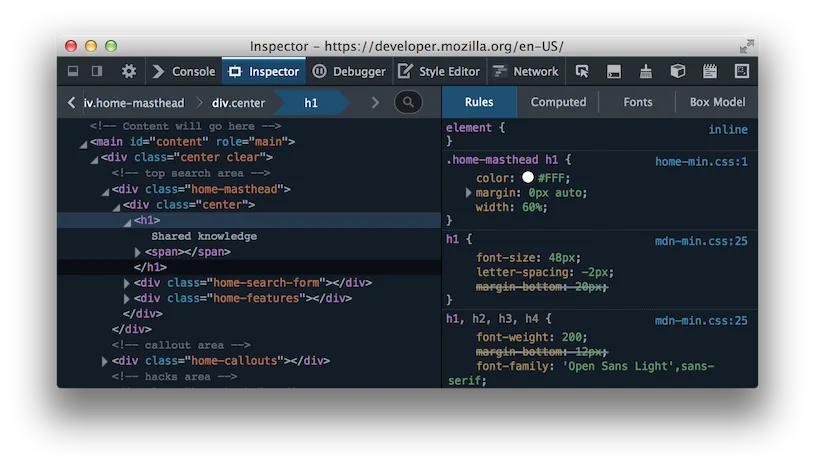815x467 pixels.
Task: Click the .home-masthead h1 selector
Action: (502, 160)
